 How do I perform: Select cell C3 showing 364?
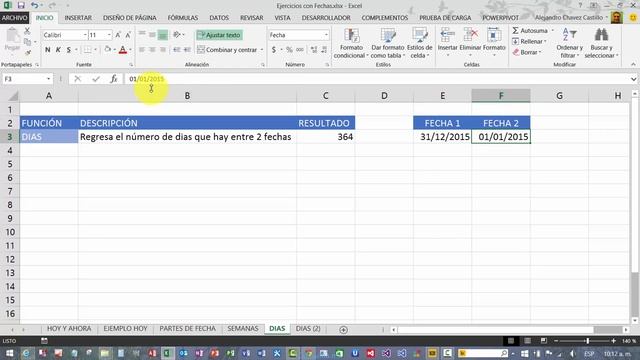pos(325,137)
